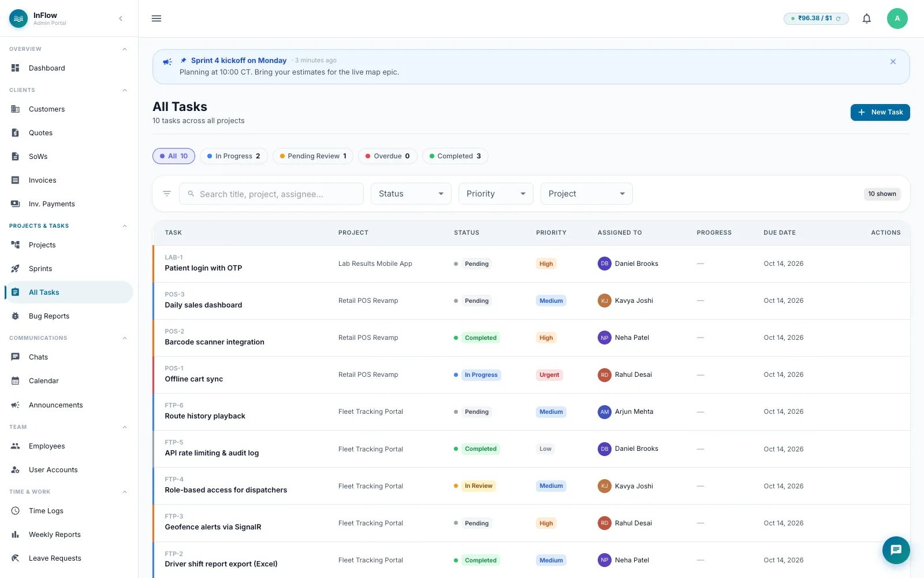The height and width of the screenshot is (578, 924).
Task: Click the Task column header
Action: click(173, 232)
